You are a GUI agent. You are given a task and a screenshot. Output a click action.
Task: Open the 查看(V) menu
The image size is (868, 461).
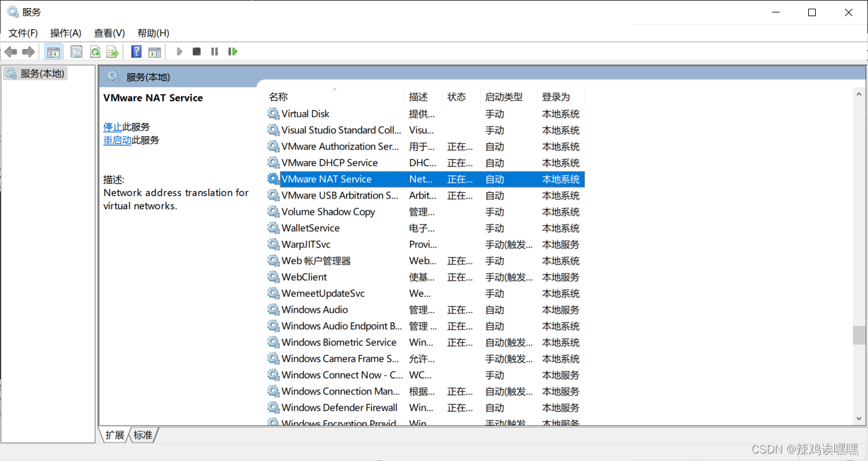click(x=110, y=33)
